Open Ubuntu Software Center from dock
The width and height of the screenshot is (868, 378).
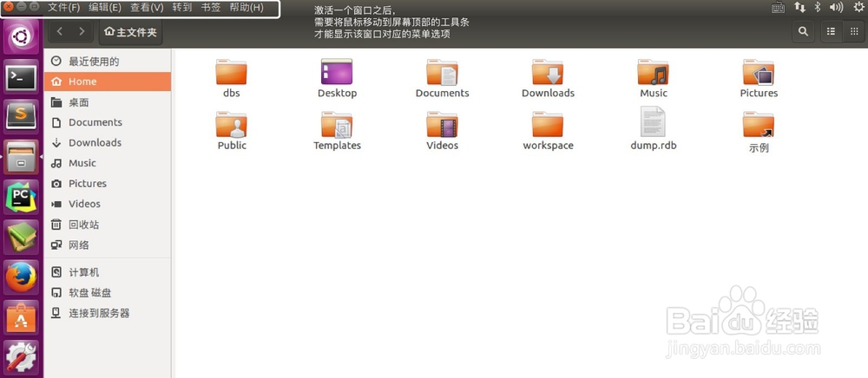pos(22,318)
